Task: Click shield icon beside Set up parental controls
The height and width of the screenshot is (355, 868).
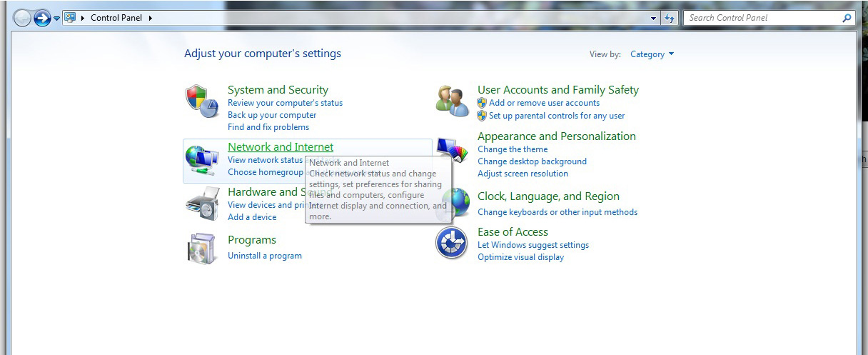Action: click(483, 116)
